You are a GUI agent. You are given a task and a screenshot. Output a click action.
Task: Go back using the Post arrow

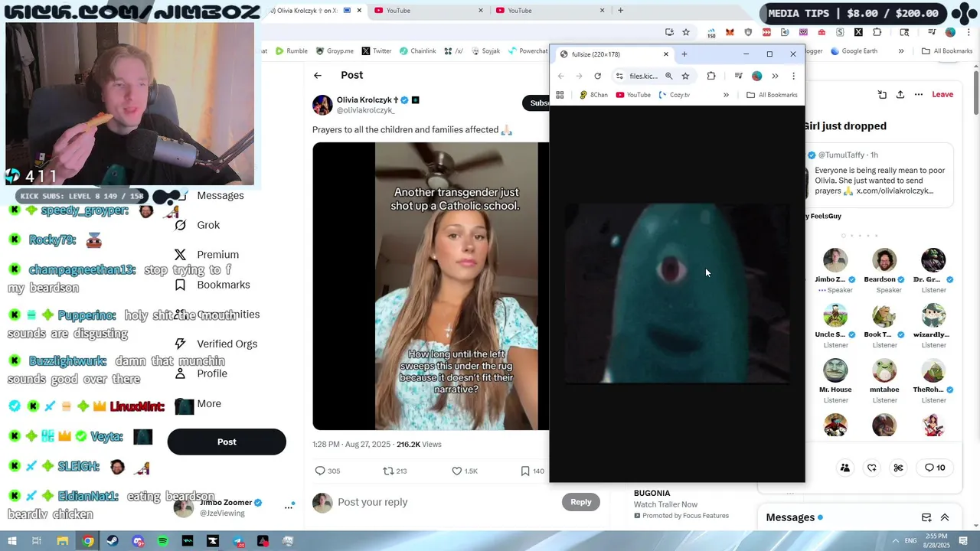[x=318, y=75]
